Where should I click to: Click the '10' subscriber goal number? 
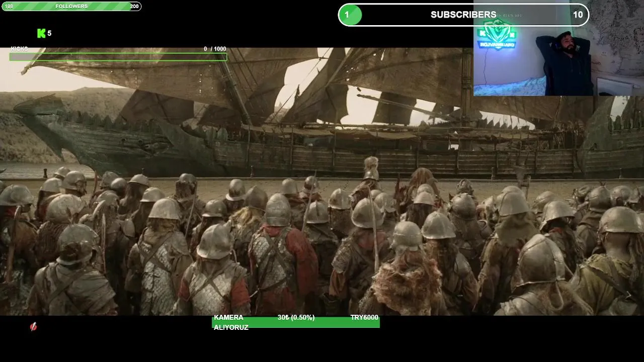[x=578, y=15]
